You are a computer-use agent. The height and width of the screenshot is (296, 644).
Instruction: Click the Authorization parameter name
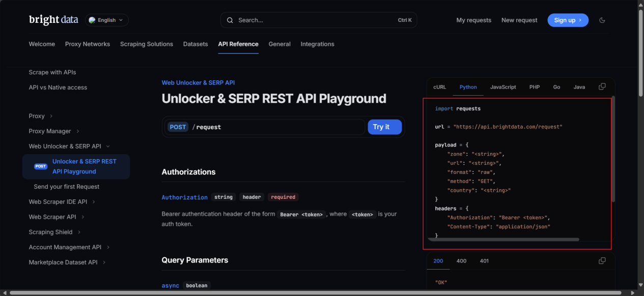point(184,197)
